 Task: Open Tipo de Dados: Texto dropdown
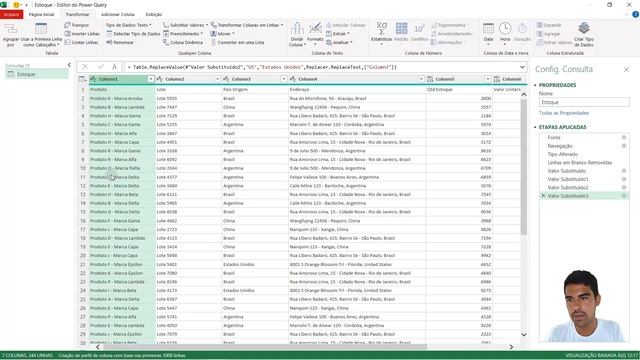[129, 25]
